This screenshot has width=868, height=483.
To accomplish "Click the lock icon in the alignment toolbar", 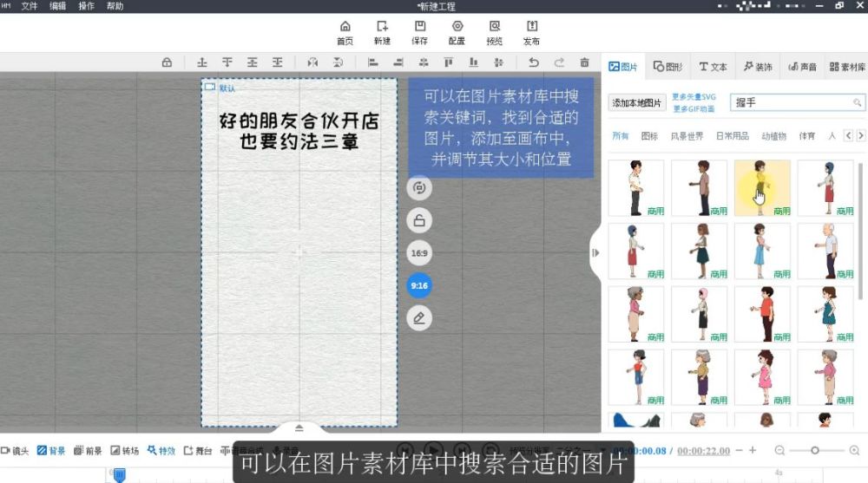I will [167, 62].
